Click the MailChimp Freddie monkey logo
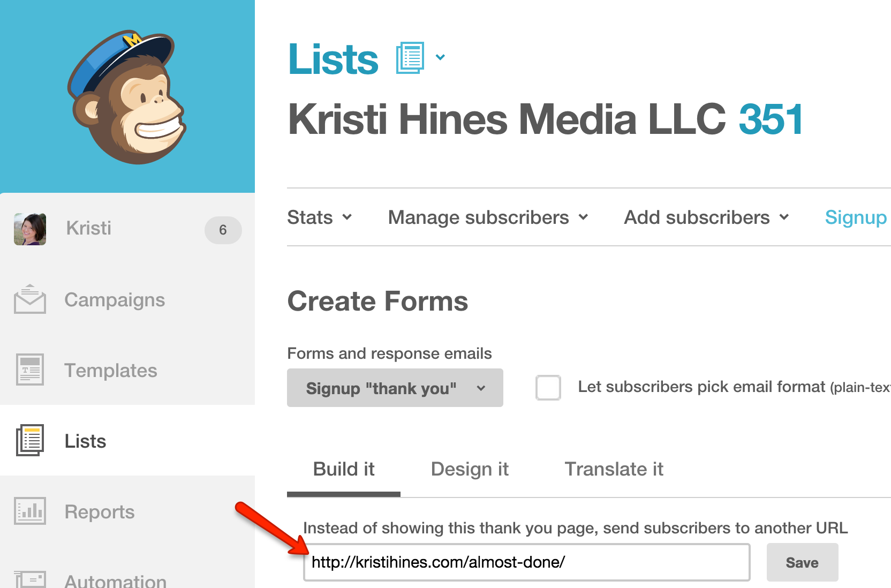Screen dimensions: 891x588 tap(127, 96)
